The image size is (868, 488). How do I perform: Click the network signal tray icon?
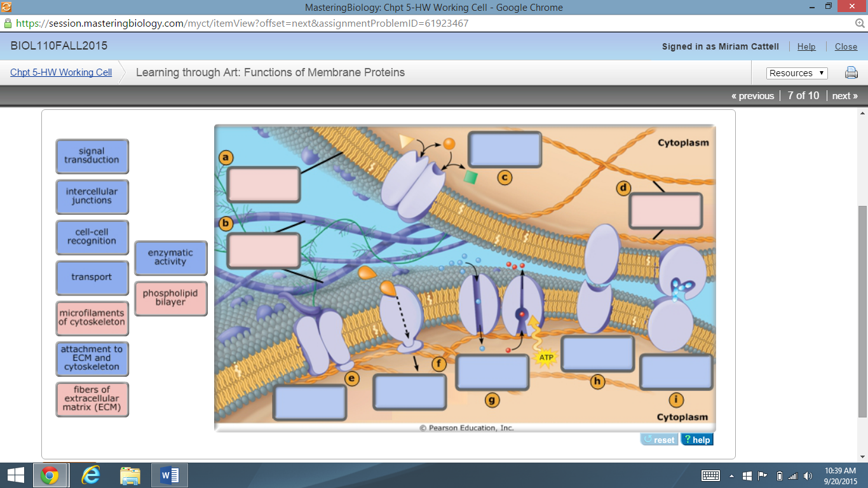click(792, 476)
